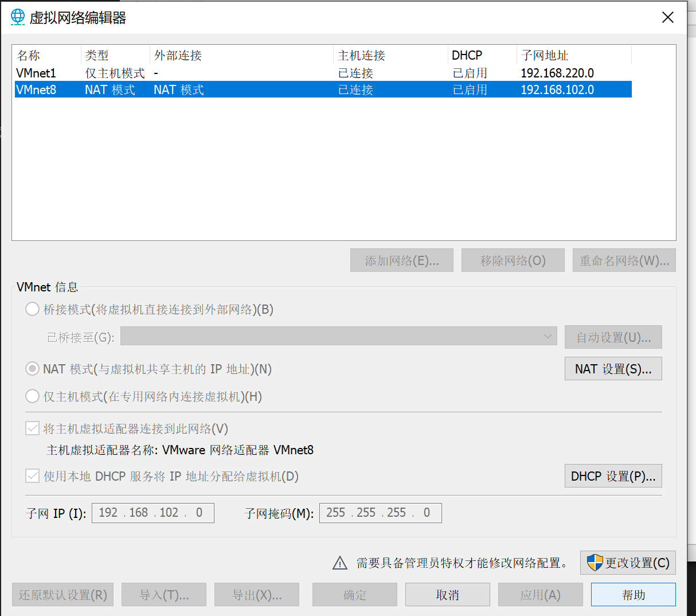This screenshot has height=616, width=696.
Task: Click the 确定 button
Action: 355,595
